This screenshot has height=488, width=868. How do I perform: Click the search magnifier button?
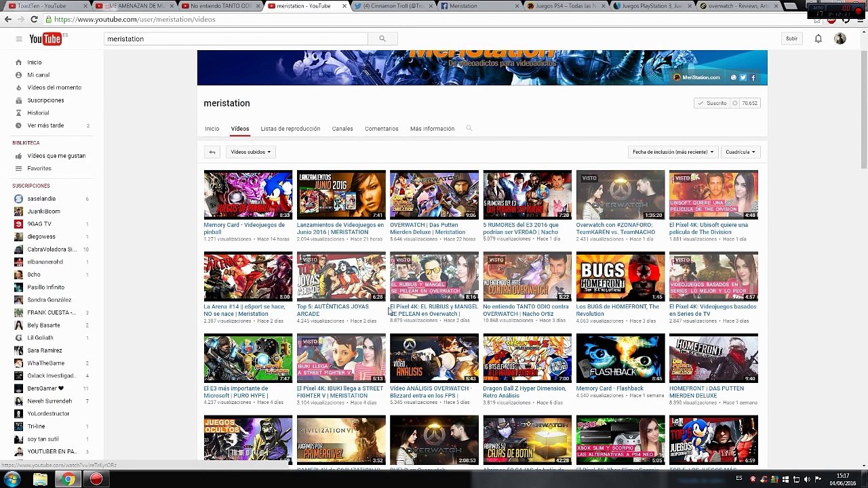pyautogui.click(x=382, y=39)
